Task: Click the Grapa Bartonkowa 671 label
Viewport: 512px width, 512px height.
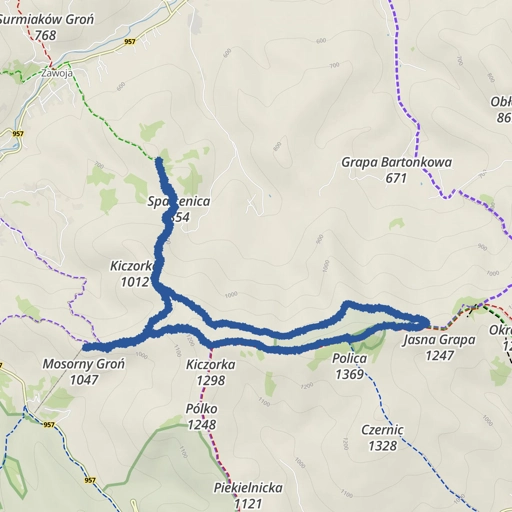Action: pyautogui.click(x=396, y=170)
